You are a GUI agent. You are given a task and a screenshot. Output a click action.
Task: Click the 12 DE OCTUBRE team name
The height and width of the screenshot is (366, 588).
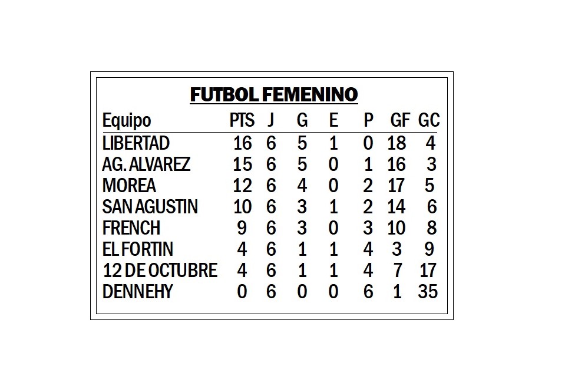[160, 271]
